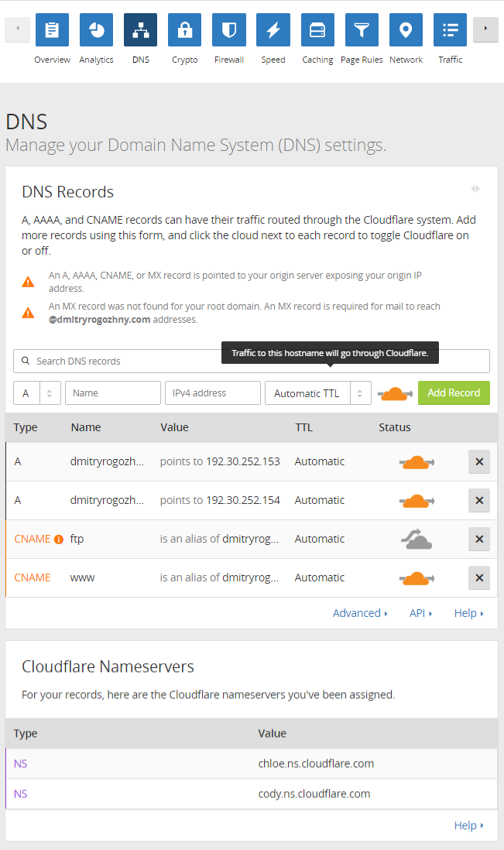Viewport: 504px width, 850px height.
Task: Open the Firewall shield icon
Action: point(229,30)
